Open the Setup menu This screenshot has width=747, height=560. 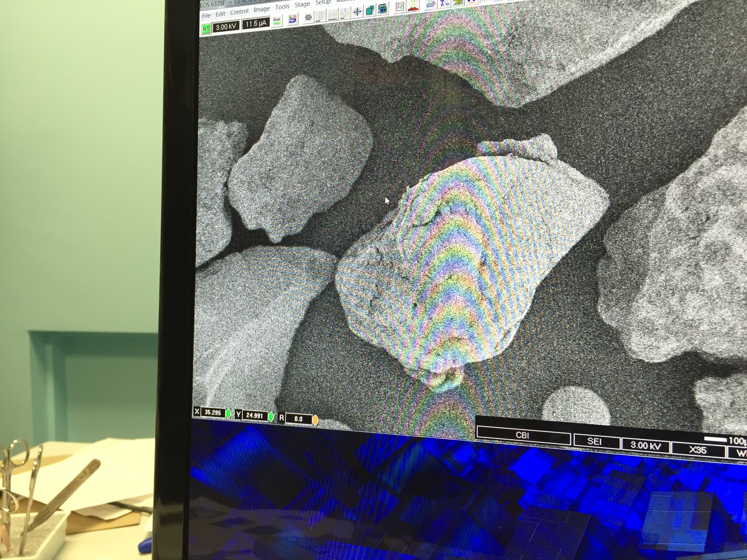323,3
